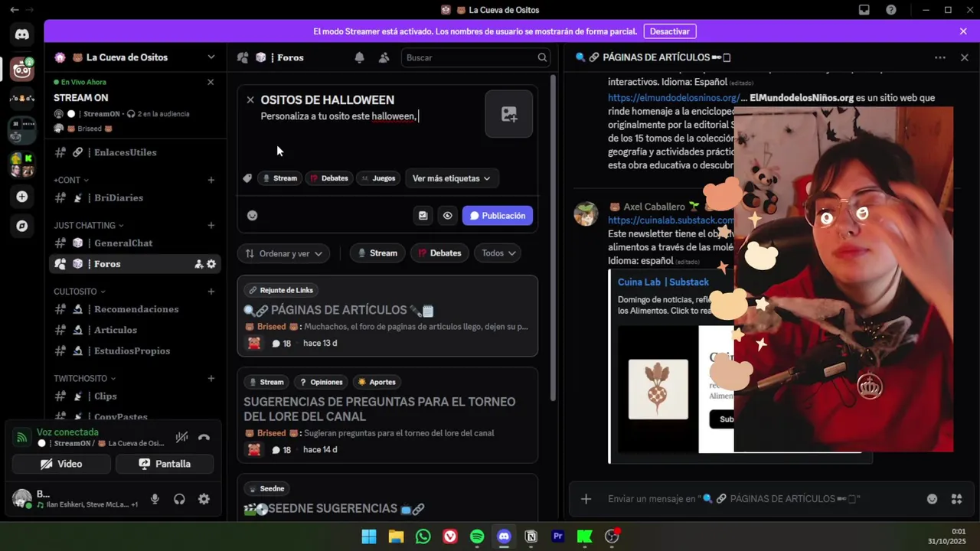Open the BriDiaries channel

point(135,197)
